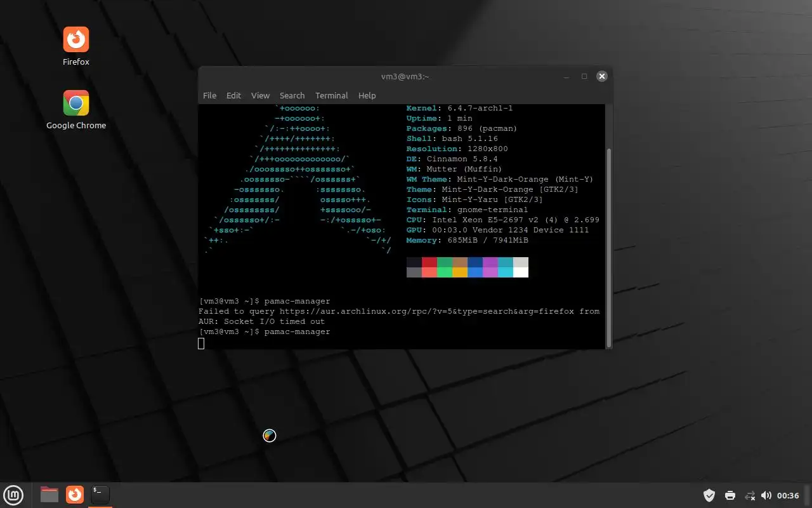Click the 'WM: Mutter (Muffin)' line
This screenshot has height=508, width=812.
[454, 169]
